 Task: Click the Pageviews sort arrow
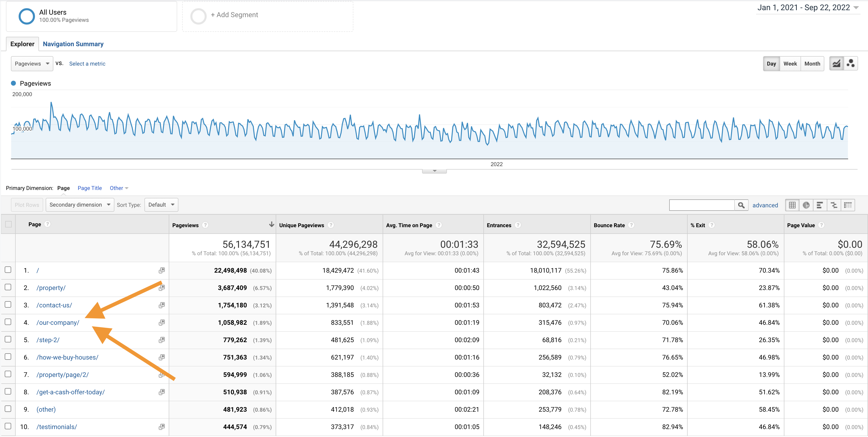click(x=271, y=224)
